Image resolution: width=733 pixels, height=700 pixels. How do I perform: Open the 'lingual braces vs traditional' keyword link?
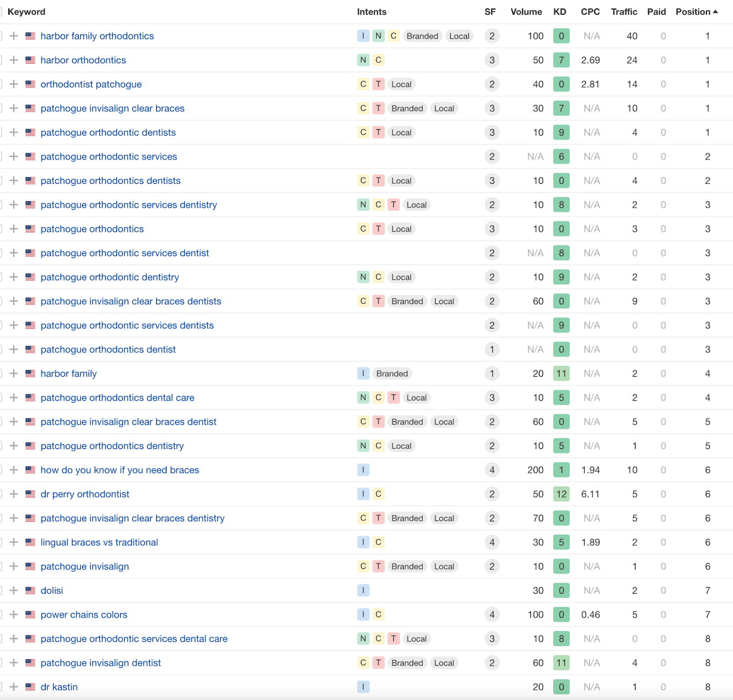[x=98, y=542]
